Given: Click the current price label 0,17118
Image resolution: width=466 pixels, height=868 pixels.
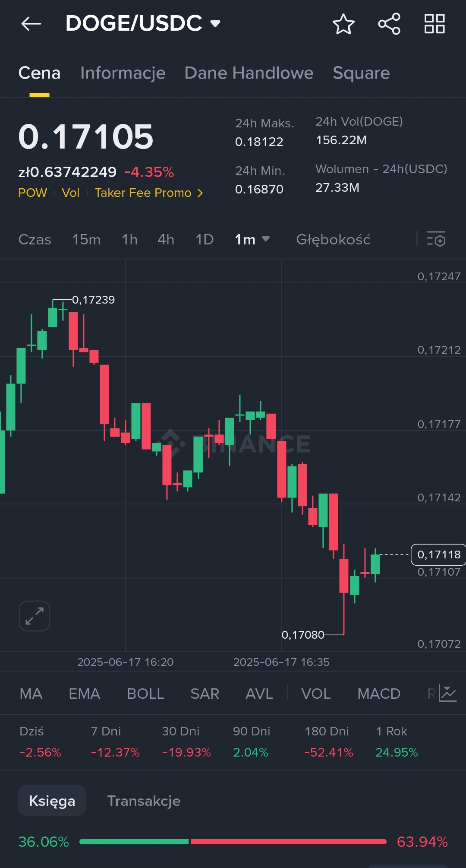Looking at the screenshot, I should click(438, 554).
